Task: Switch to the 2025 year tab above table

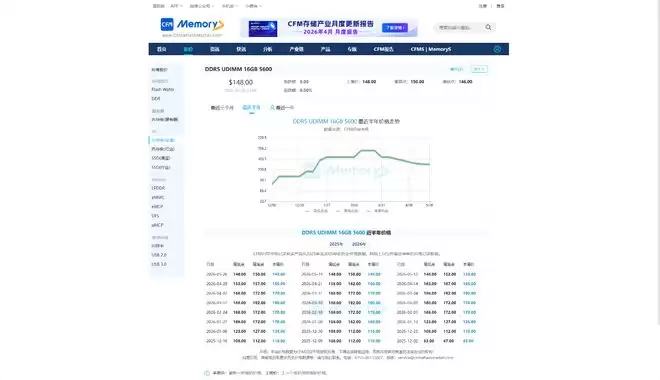Action: point(335,244)
